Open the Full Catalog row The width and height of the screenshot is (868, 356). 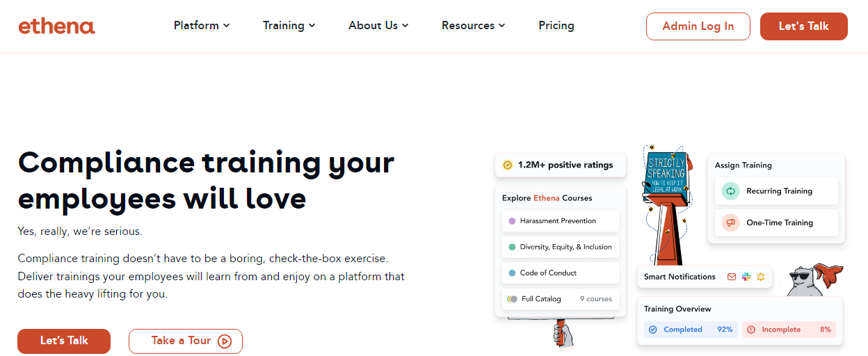561,299
